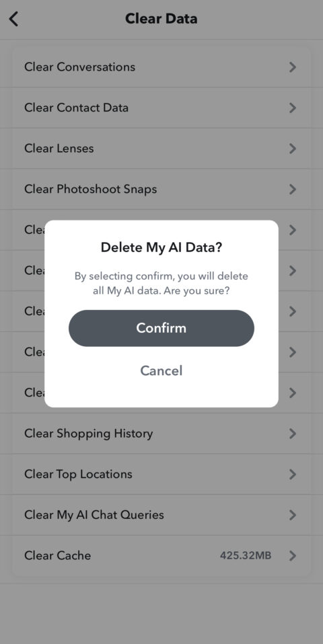Go back using the top-left arrow

13,19
